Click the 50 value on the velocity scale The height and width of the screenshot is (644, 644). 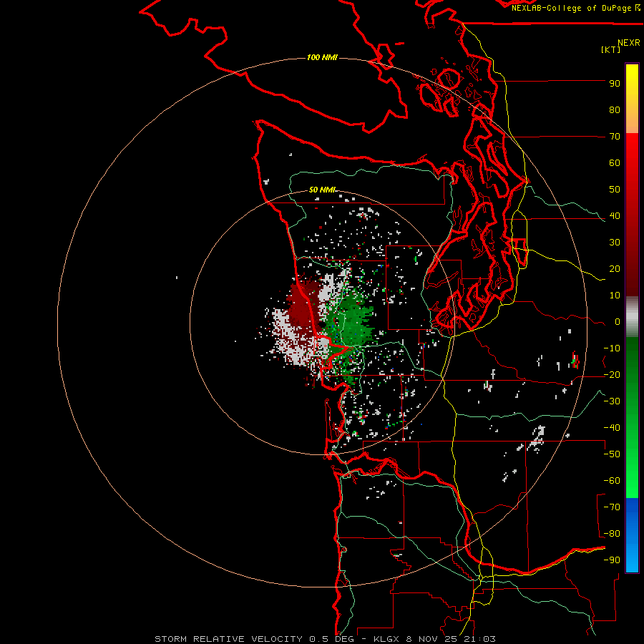point(615,190)
